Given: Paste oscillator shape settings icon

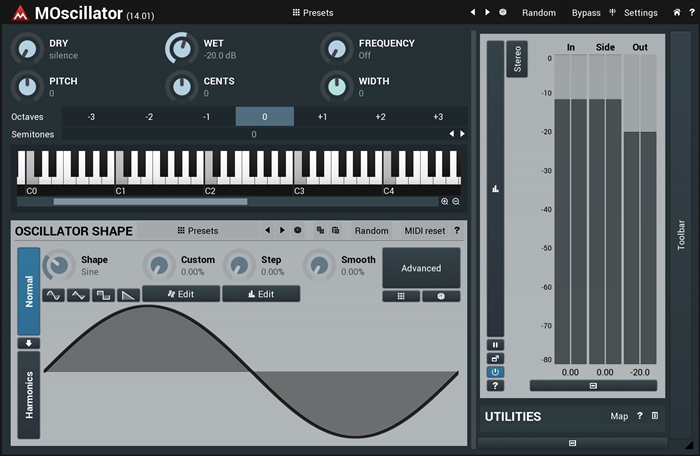Looking at the screenshot, I should click(x=335, y=230).
